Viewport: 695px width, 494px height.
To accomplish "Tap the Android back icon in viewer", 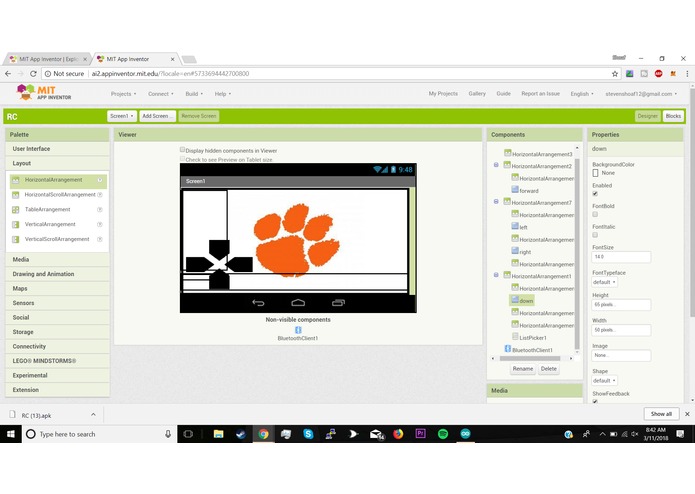I will point(258,303).
